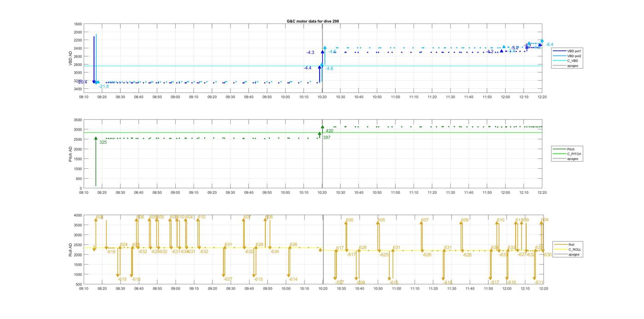Image resolution: width=644 pixels, height=319 pixels.
Task: Click the "-611" annotation in the Roll plot
Action: pos(539,282)
